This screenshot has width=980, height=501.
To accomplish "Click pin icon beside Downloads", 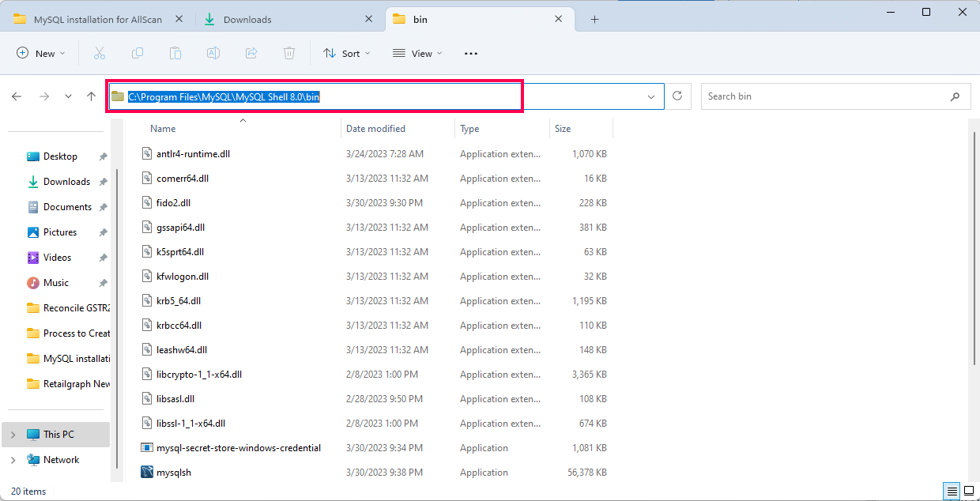I will pyautogui.click(x=103, y=182).
